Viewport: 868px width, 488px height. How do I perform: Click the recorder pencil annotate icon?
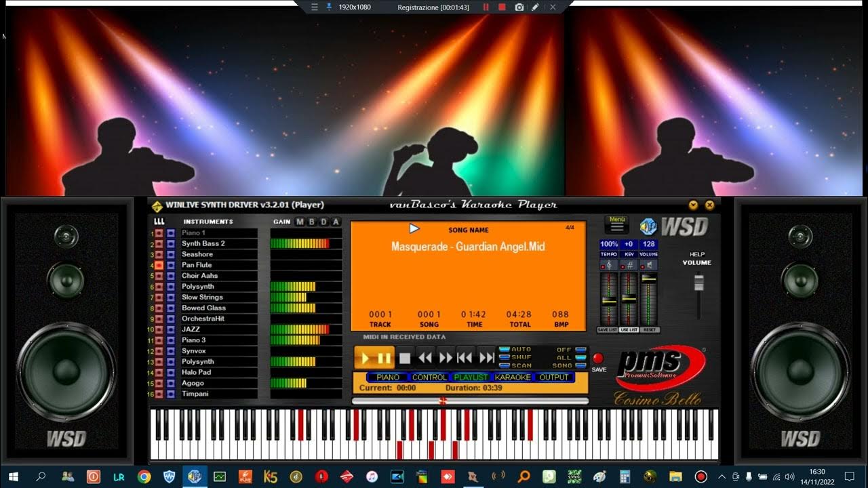pyautogui.click(x=535, y=7)
